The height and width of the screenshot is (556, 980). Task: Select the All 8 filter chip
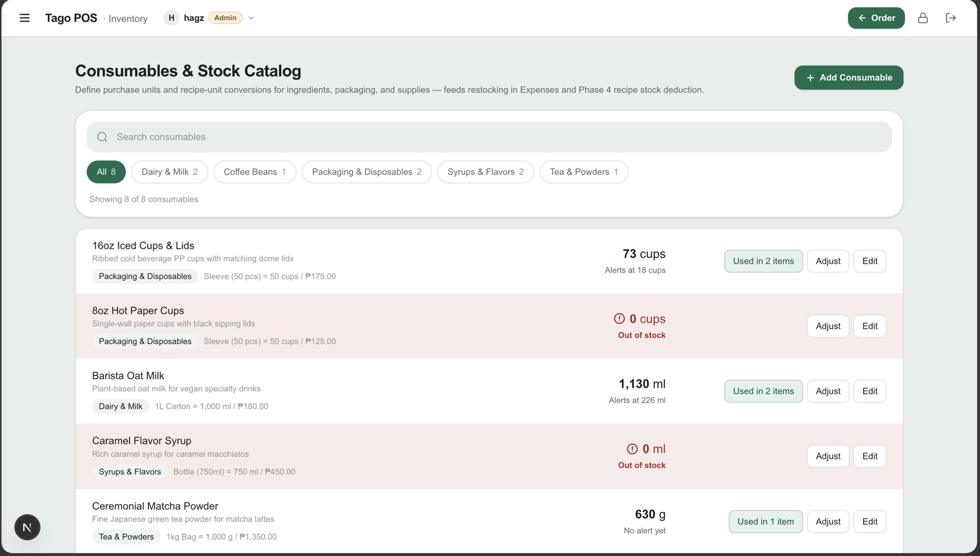[x=106, y=172]
